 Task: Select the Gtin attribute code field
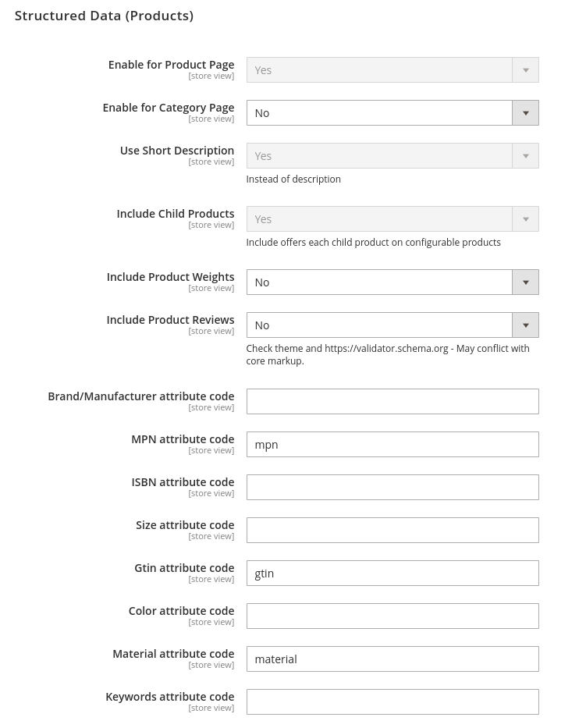(392, 573)
